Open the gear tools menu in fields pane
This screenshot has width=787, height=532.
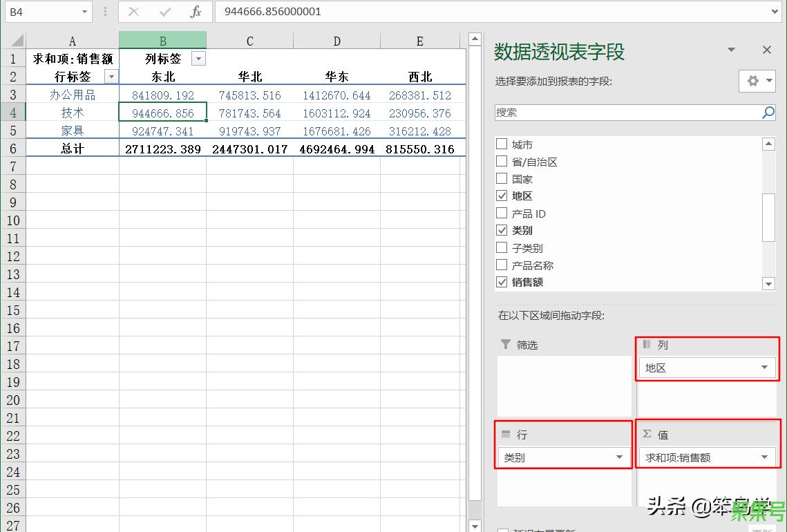757,81
